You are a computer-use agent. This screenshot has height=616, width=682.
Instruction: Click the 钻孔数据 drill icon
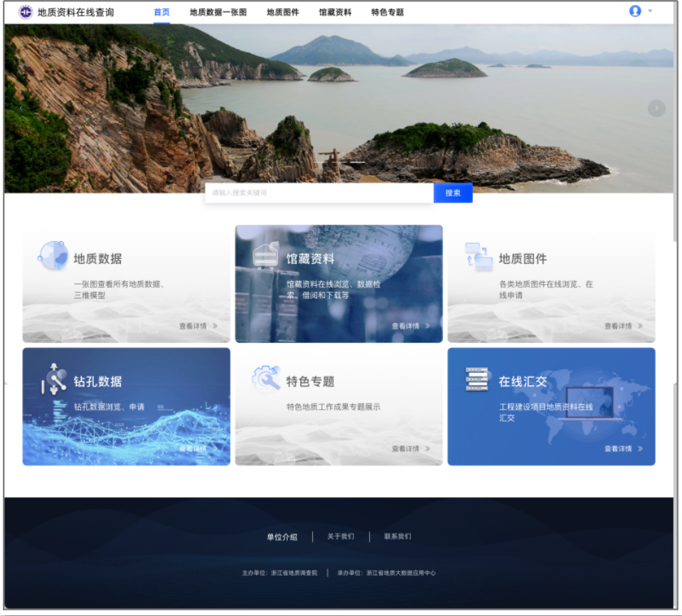[53, 378]
